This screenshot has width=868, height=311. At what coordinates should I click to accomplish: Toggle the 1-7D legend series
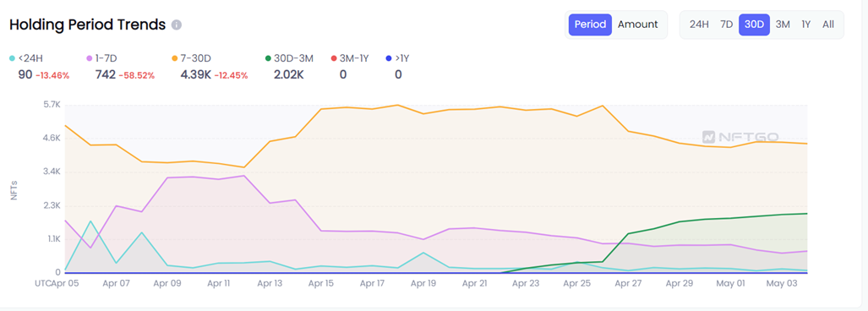click(x=103, y=57)
